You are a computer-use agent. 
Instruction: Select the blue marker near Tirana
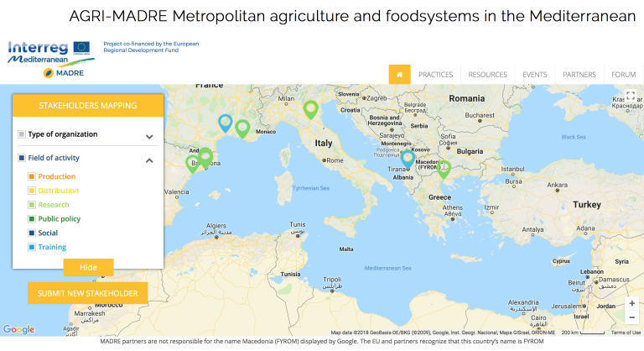pyautogui.click(x=408, y=160)
